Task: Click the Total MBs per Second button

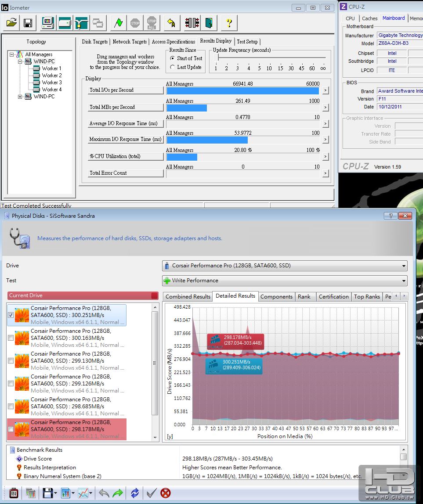Action: tap(126, 108)
